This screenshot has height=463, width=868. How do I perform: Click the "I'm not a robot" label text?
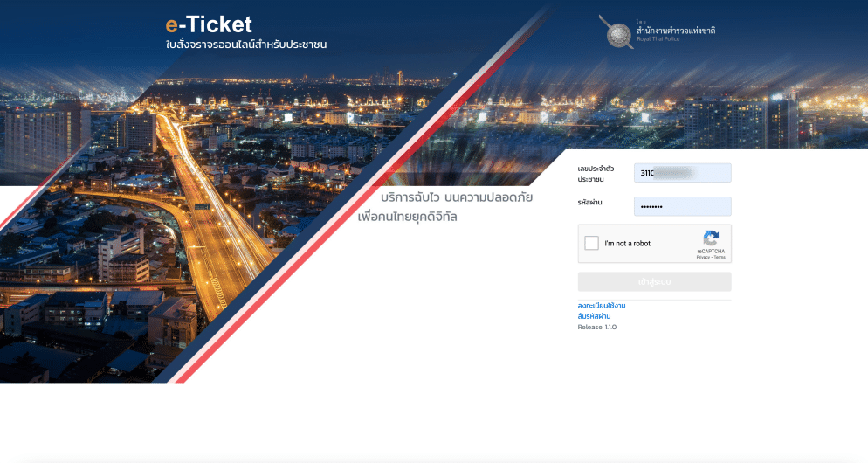[627, 244]
